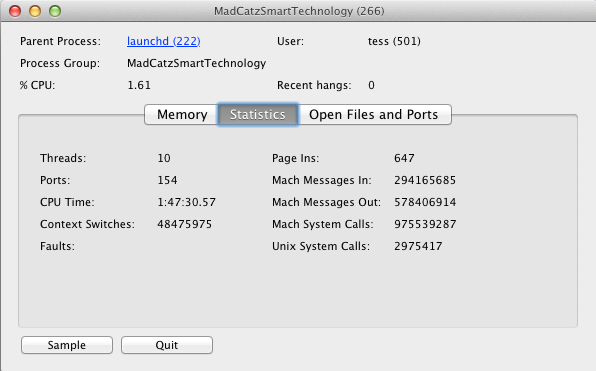Screen dimensions: 596x371
Task: Click the Mach Messages Out: label
Action: tap(327, 202)
